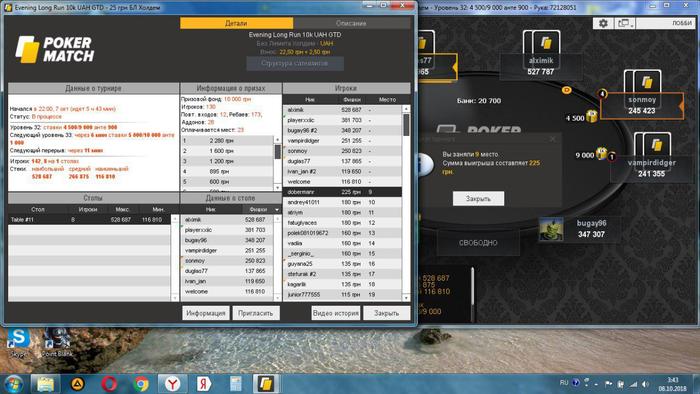Select the empty Свободно seat

tap(478, 243)
